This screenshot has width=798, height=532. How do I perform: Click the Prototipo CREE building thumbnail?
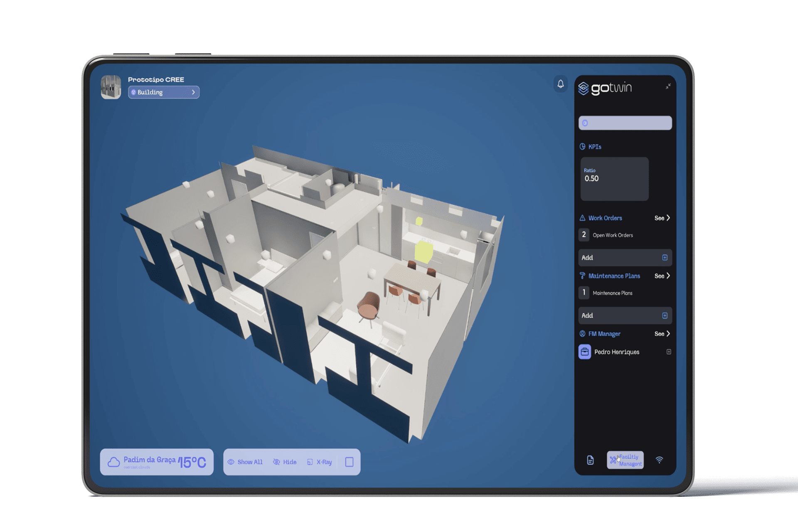111,87
